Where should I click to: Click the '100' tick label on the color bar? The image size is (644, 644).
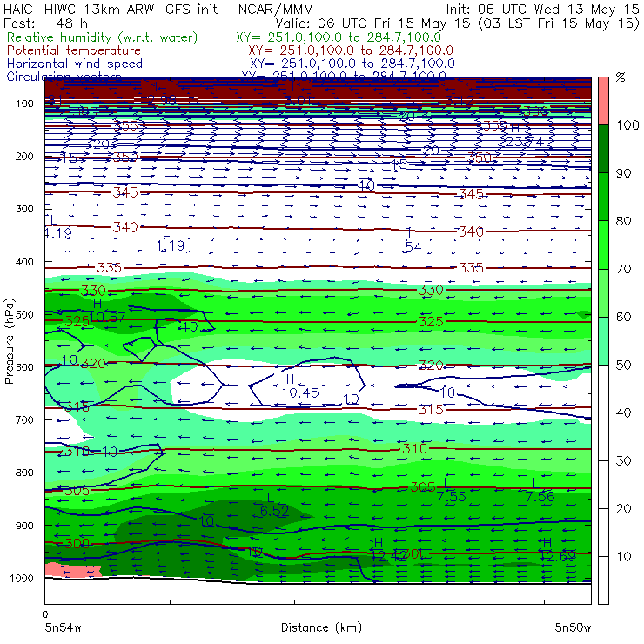pos(627,124)
